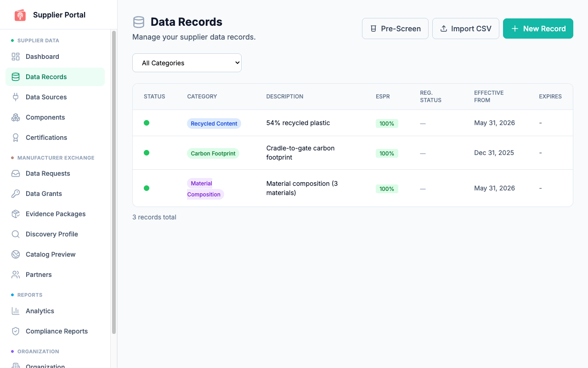Click the Evidence Packages box icon
588x368 pixels.
coord(16,214)
